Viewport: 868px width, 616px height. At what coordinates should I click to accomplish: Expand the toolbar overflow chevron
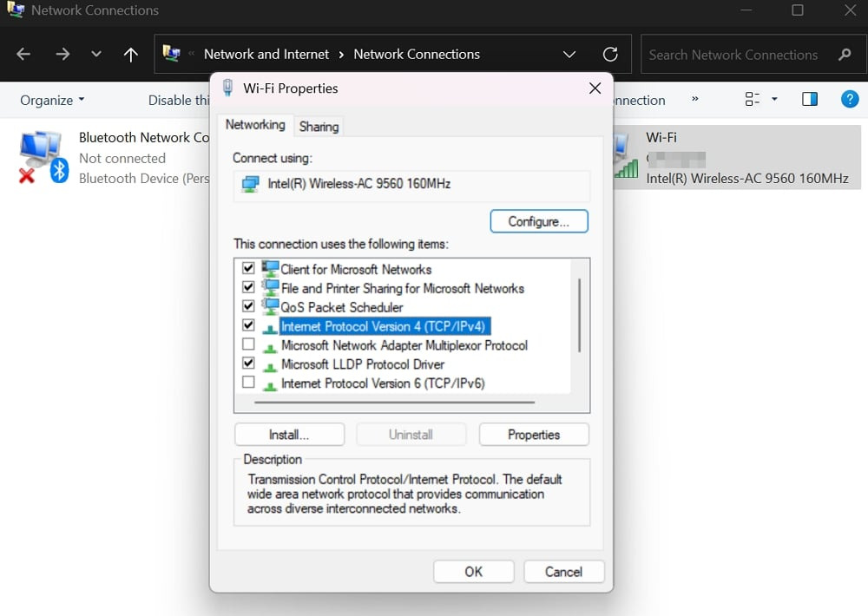click(694, 100)
